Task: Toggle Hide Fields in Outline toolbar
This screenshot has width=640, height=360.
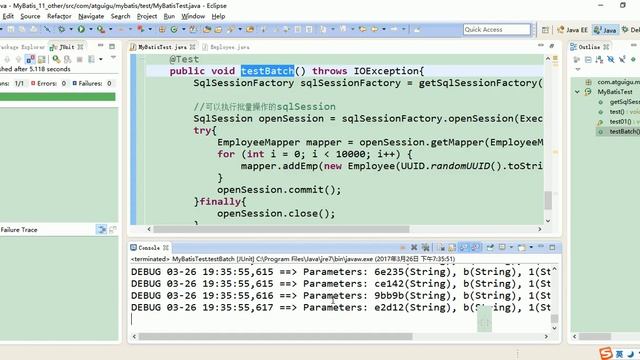Action: tap(611, 60)
